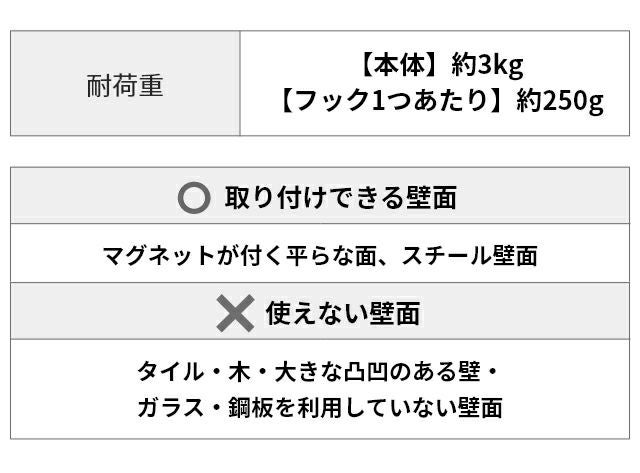This screenshot has height=473, width=640.
Task: Click the word タイル
Action: click(x=168, y=373)
